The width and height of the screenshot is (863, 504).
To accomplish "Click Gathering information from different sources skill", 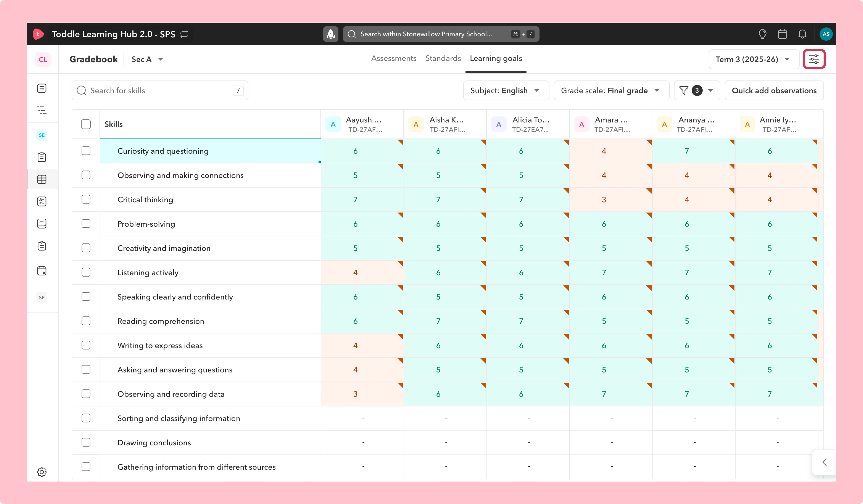I will click(197, 467).
